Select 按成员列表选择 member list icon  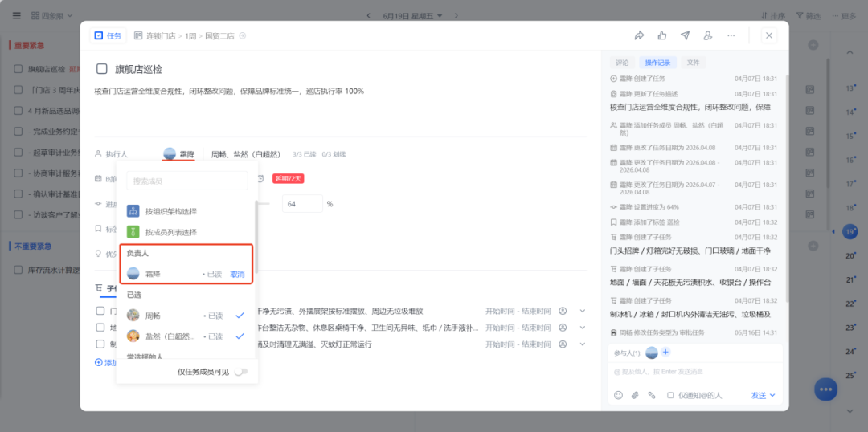[x=133, y=232]
